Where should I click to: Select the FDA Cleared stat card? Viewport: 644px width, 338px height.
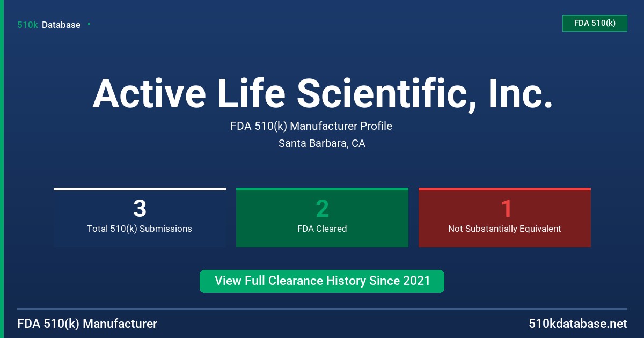(x=322, y=218)
